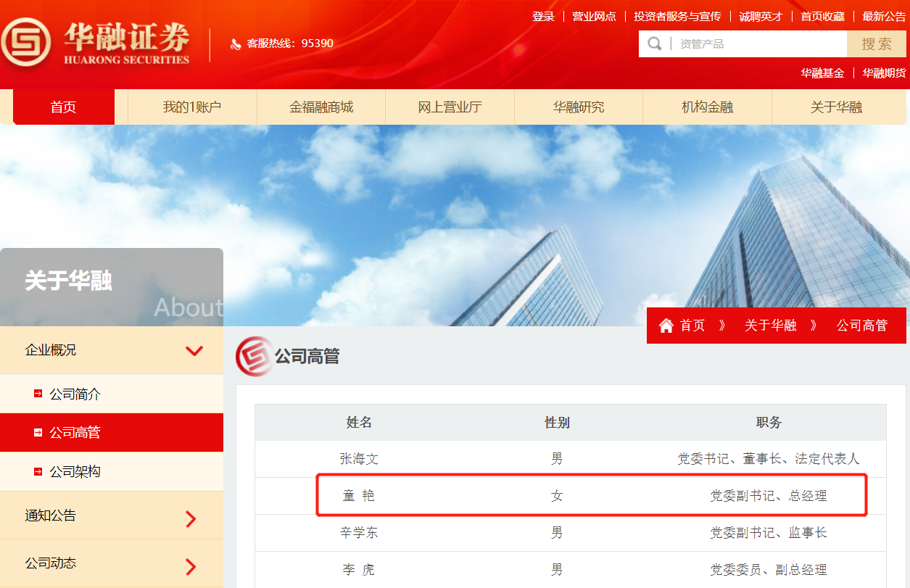The height and width of the screenshot is (588, 910).
Task: Expand the 通知公告 sidebar section
Action: (191, 518)
